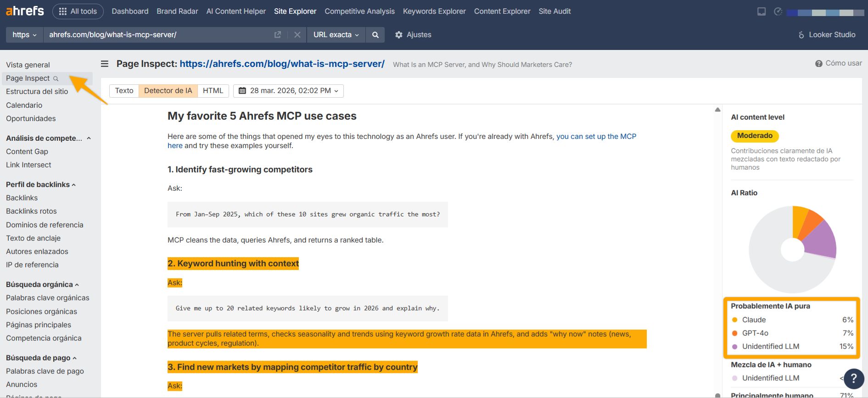Viewport: 868px width, 398px height.
Task: Open the Dashboard menu item
Action: click(x=130, y=11)
